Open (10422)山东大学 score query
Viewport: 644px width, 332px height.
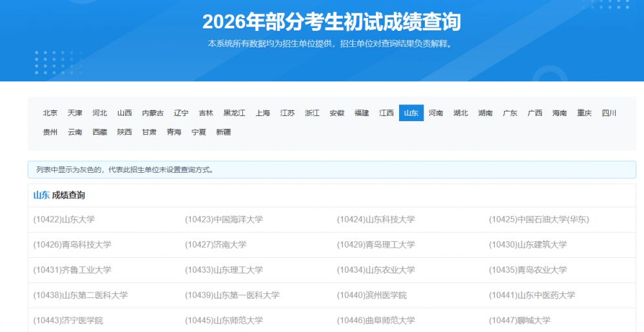coord(64,220)
